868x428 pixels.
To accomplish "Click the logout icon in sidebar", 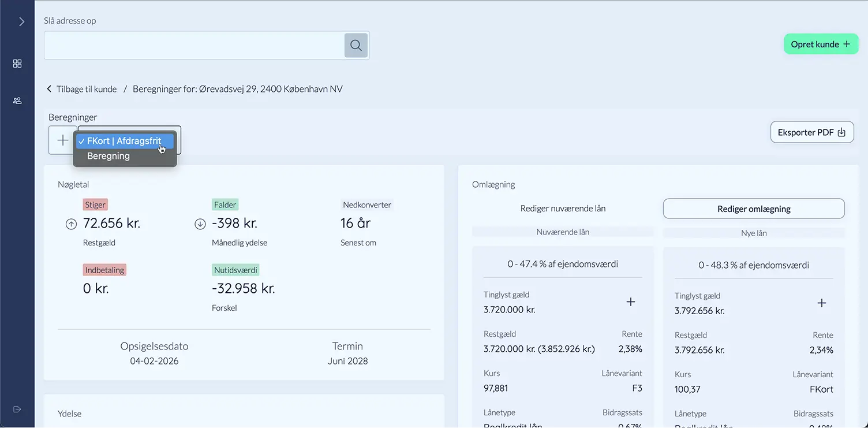I will pos(17,409).
